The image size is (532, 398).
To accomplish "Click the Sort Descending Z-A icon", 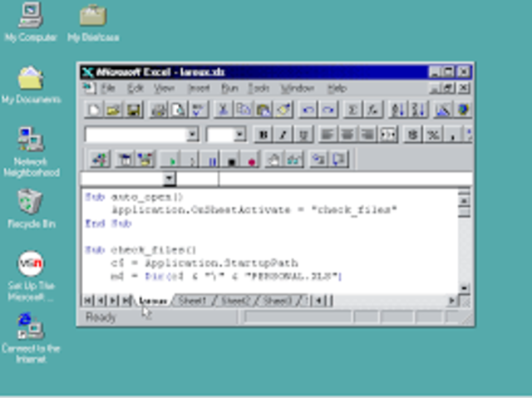I will click(x=417, y=110).
